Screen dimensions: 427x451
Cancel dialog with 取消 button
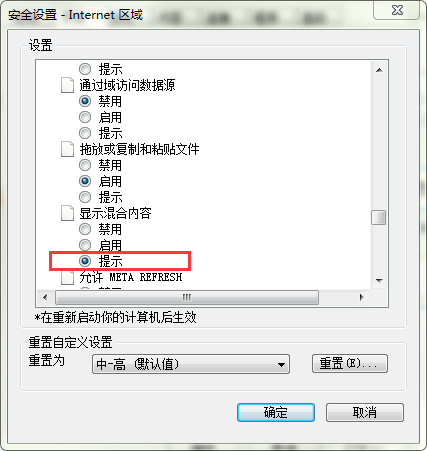coord(365,413)
